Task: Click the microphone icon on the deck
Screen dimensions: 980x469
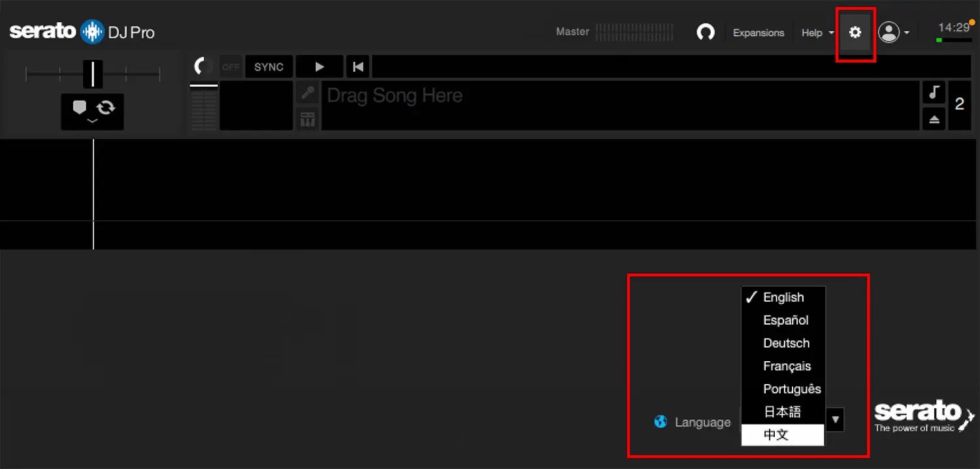Action: (307, 92)
